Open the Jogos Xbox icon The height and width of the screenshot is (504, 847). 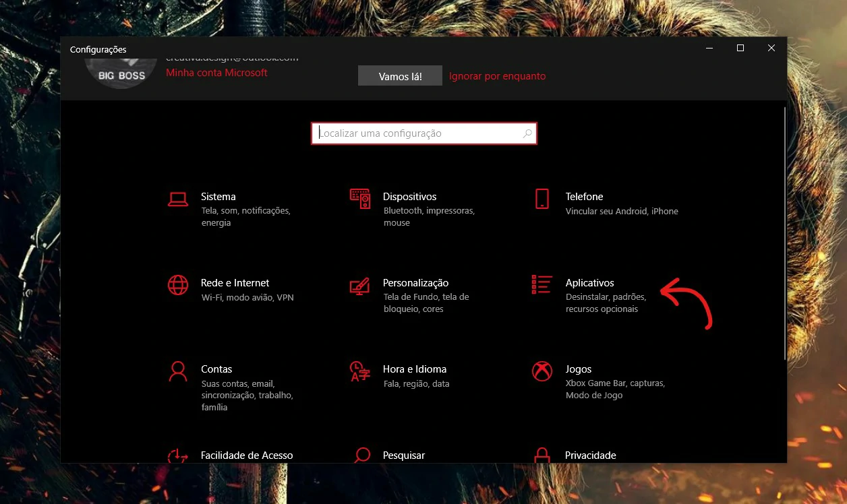point(542,371)
